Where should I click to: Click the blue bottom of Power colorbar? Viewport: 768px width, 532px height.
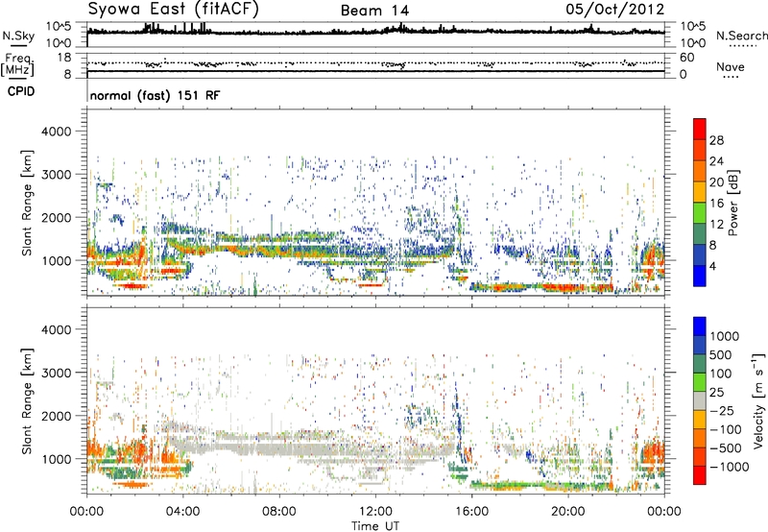[700, 277]
